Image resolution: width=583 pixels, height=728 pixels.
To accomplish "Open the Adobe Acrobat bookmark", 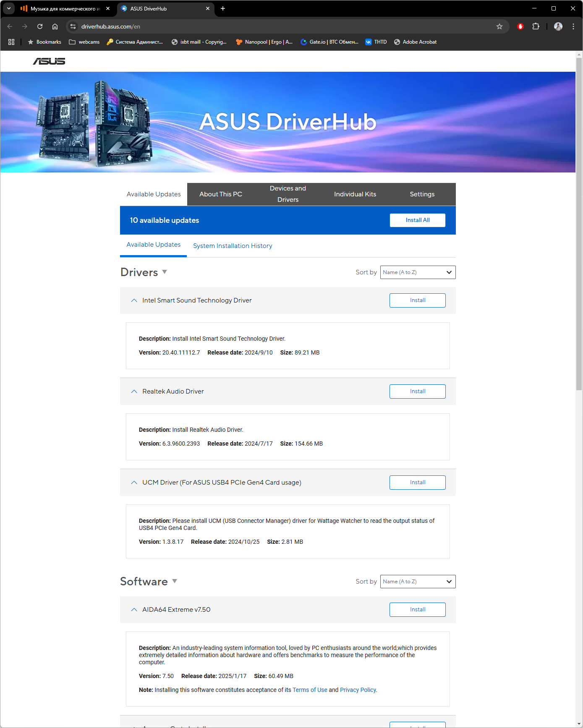I will (x=416, y=42).
